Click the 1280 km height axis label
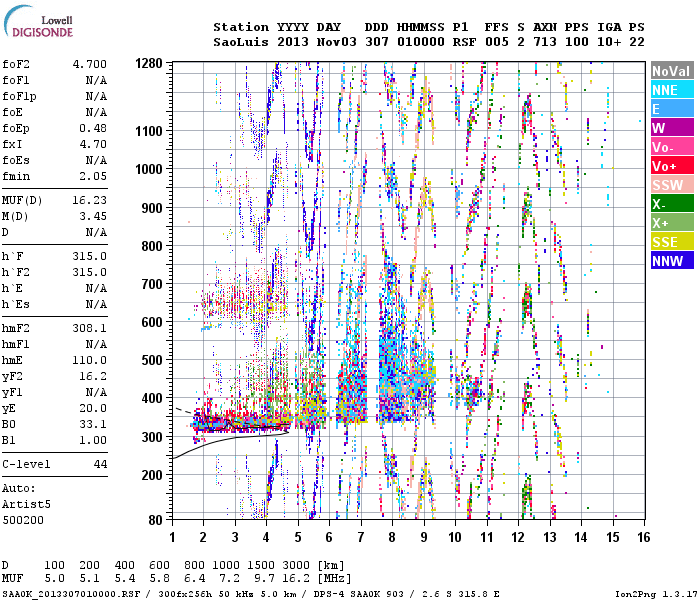700x600 pixels. (x=149, y=63)
